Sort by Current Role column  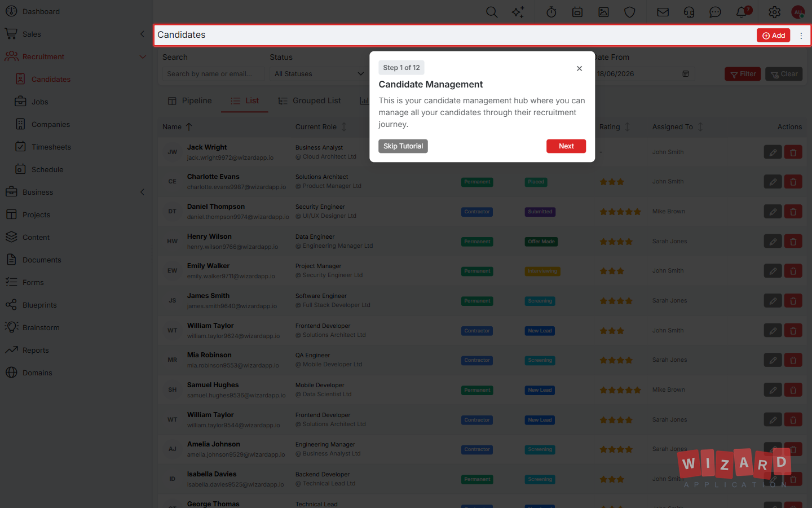click(x=321, y=127)
